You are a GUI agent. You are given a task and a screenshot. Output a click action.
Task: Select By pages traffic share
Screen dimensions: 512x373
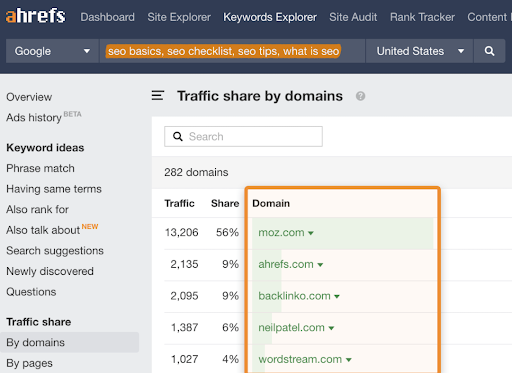(x=29, y=363)
